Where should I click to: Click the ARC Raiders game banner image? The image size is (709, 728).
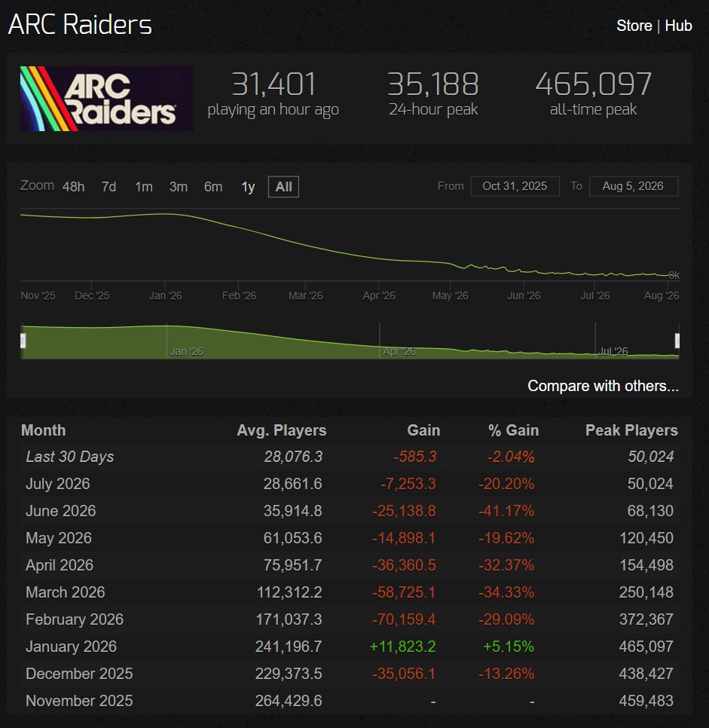(x=107, y=99)
